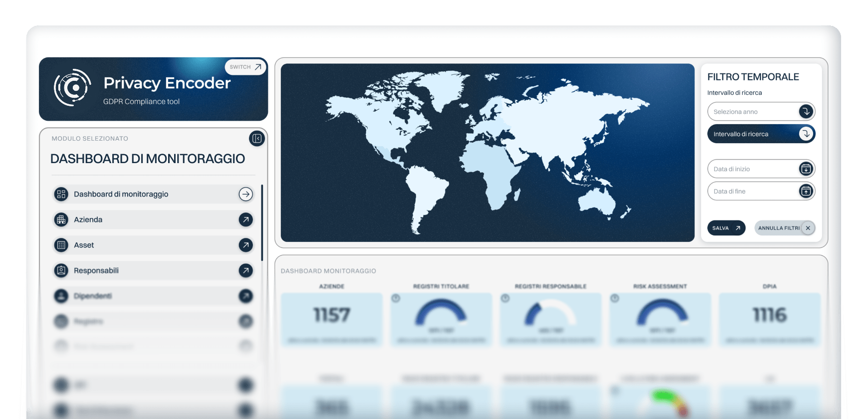Click the Dipendenti person icon
The width and height of the screenshot is (868, 419).
click(61, 296)
